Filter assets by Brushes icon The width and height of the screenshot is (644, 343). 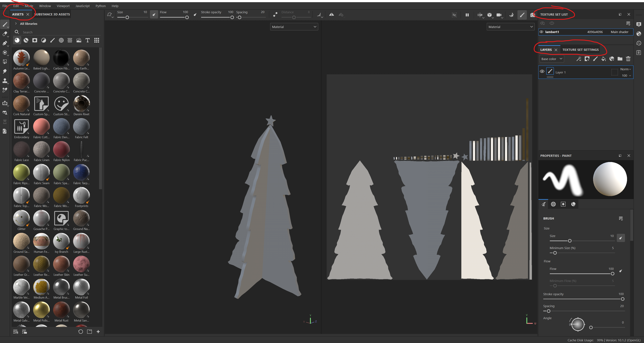[x=52, y=40]
